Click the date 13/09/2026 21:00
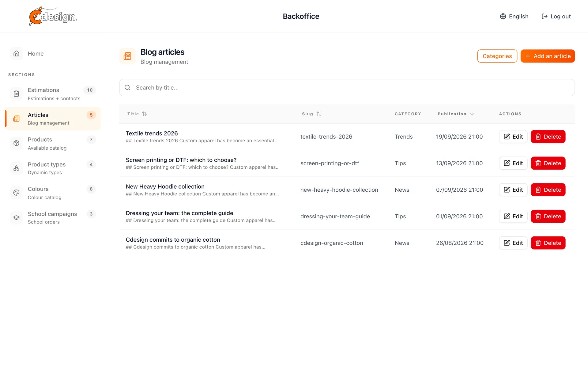Screen dimensions: 588x368 point(459,163)
